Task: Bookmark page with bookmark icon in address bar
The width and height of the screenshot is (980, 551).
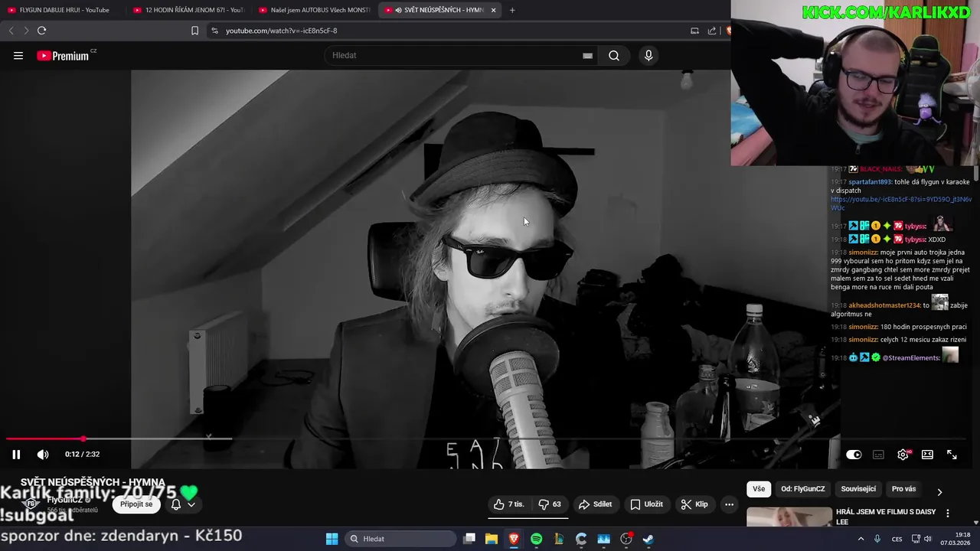Action: pos(194,31)
